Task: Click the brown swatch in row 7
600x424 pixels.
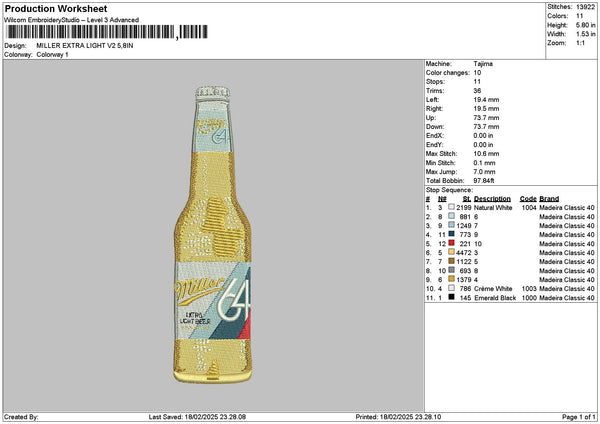Action: [452, 261]
